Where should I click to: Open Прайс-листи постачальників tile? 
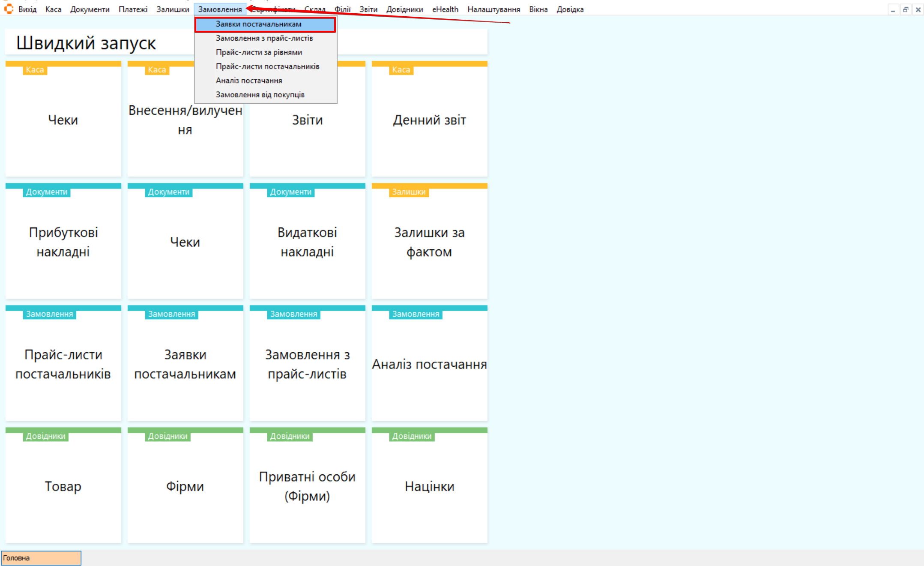tap(63, 364)
